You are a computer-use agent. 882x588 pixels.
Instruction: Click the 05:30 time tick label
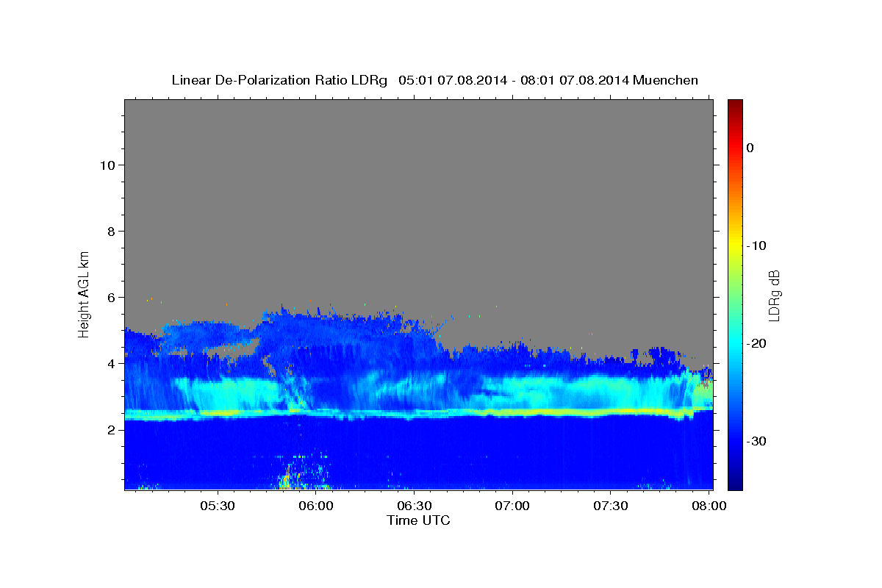click(218, 506)
